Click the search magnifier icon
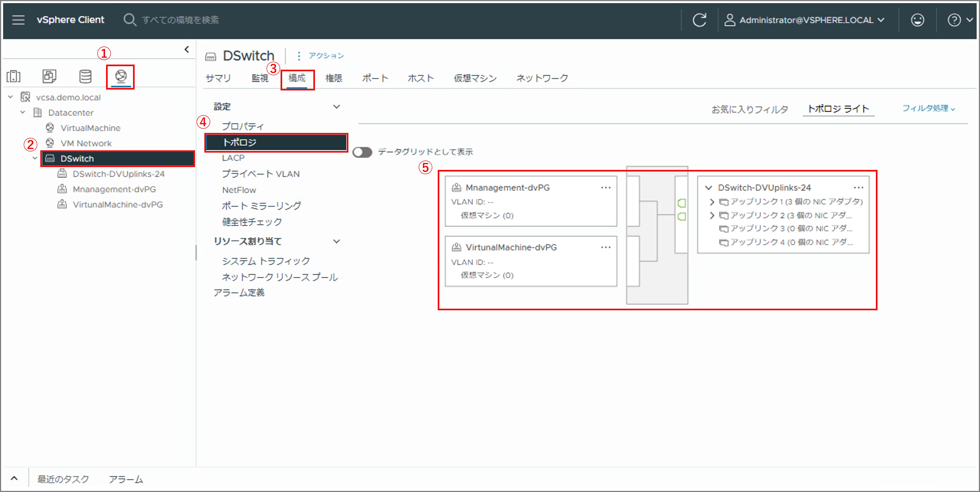This screenshot has width=980, height=492. [130, 20]
